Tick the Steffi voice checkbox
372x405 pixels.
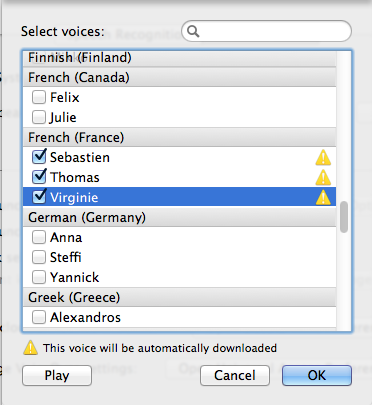39,257
